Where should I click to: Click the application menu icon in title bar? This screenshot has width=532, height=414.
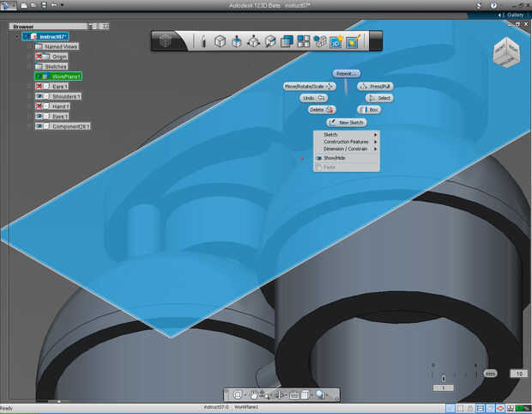[7, 5]
